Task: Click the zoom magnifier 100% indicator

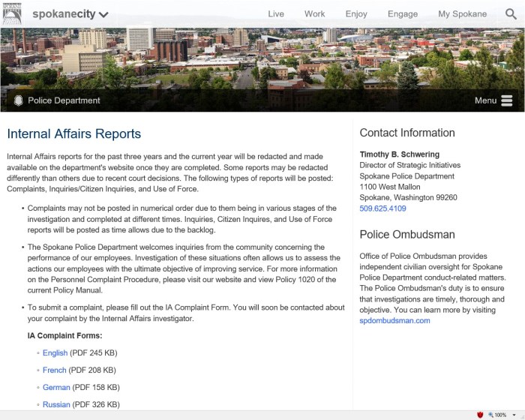Action: point(497,415)
